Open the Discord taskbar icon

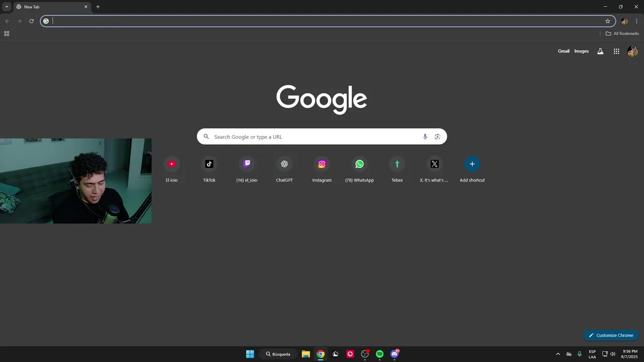point(395,354)
